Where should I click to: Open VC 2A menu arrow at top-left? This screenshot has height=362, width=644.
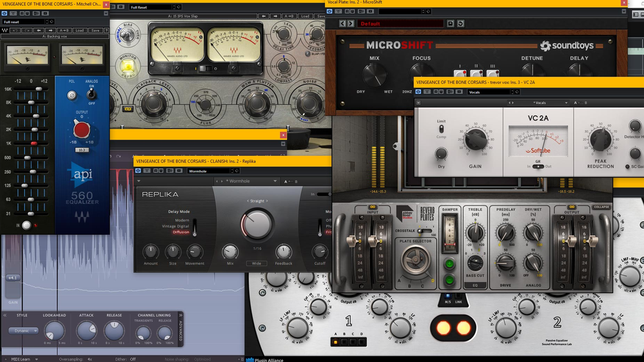(x=418, y=102)
